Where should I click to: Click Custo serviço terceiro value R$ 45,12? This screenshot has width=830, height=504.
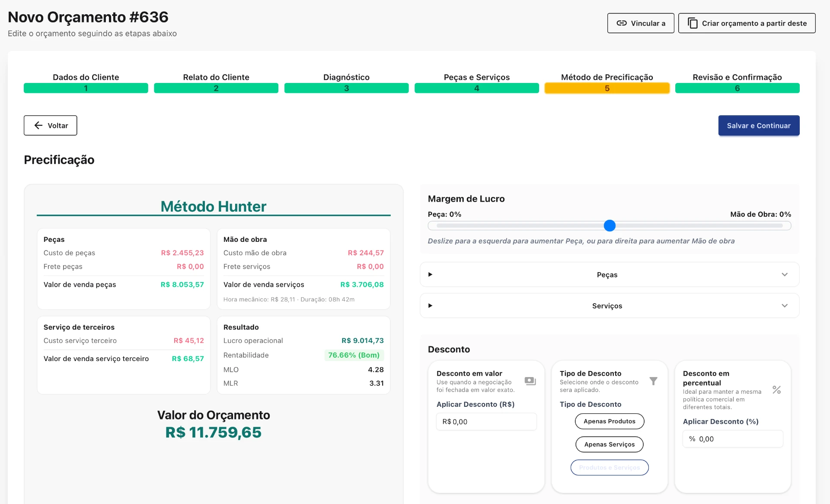click(188, 340)
